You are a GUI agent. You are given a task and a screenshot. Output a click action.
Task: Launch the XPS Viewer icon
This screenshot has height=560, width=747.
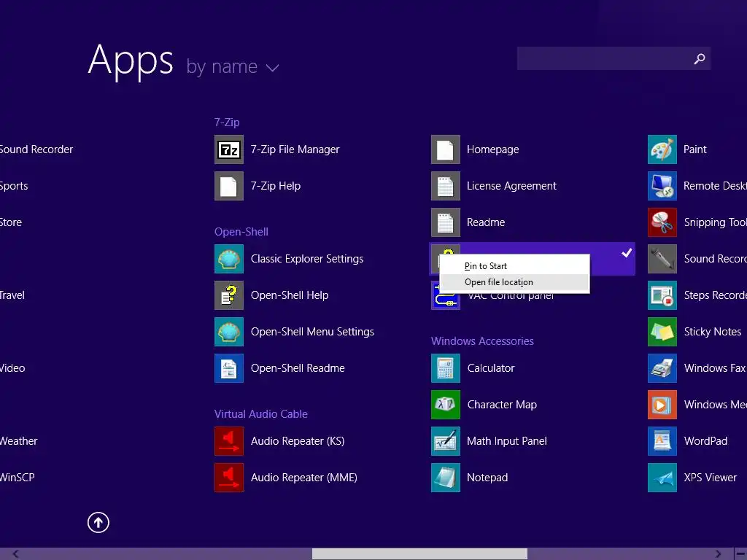[662, 477]
